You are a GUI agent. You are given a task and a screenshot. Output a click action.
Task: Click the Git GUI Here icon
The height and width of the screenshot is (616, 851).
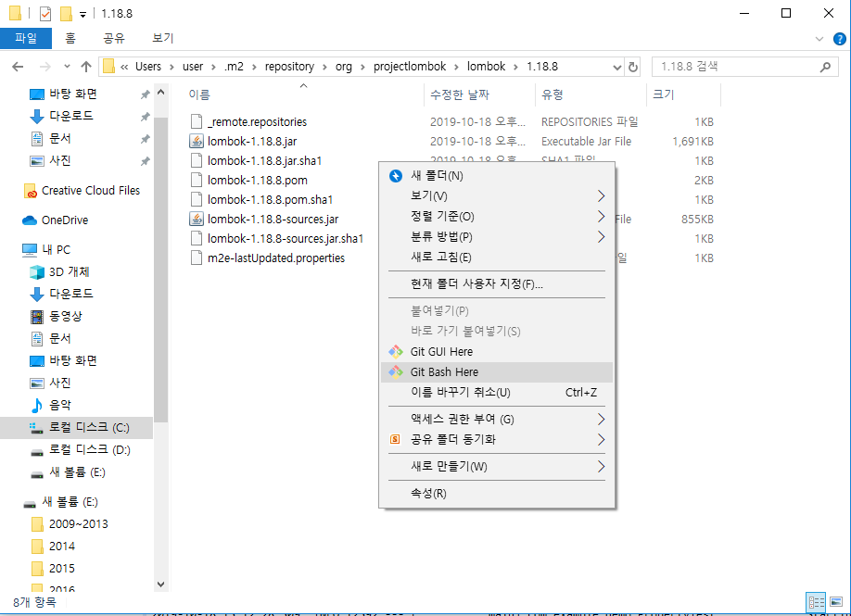tap(396, 352)
